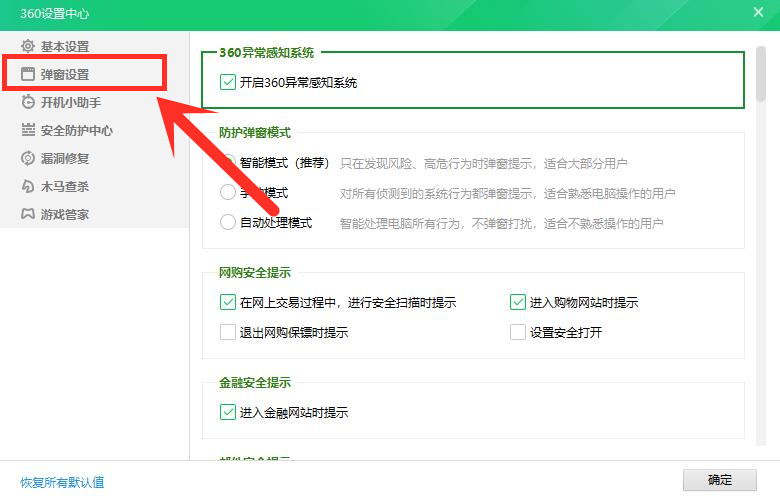The image size is (780, 500).
Task: Click the clock icon beside 开机小助手
Action: click(x=28, y=102)
